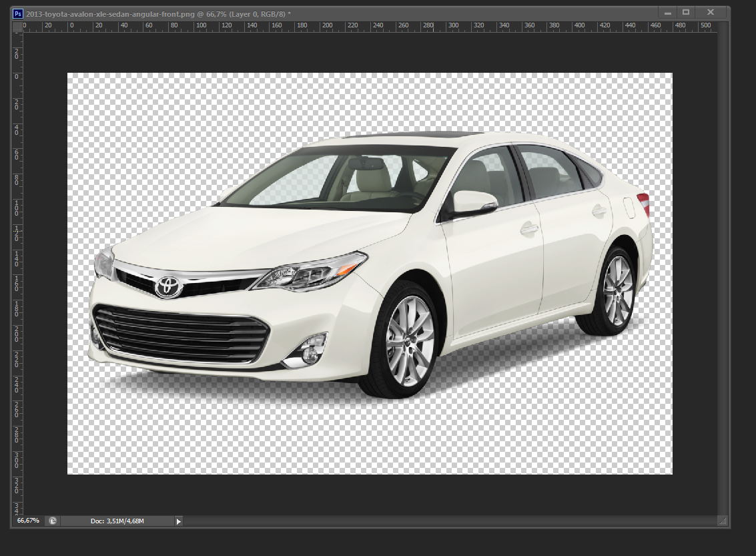Expand the status bar arrow menu
Screen dimensions: 756x556
point(178,521)
